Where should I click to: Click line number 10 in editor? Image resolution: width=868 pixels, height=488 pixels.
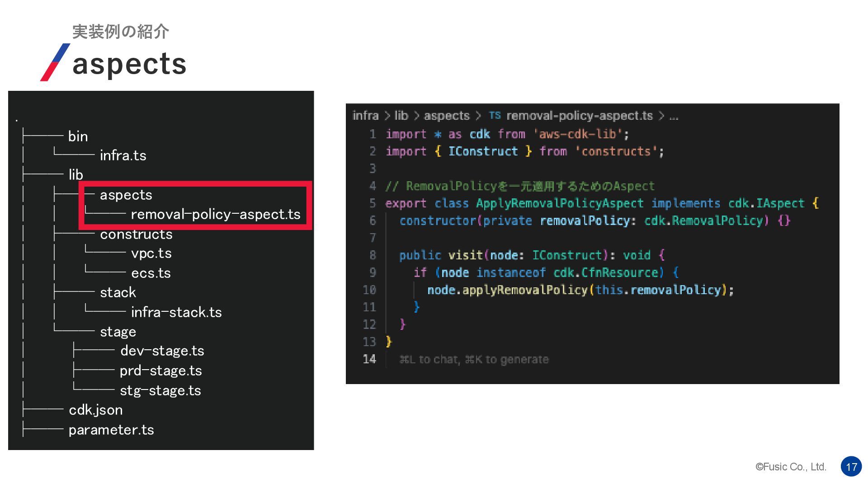(x=369, y=290)
